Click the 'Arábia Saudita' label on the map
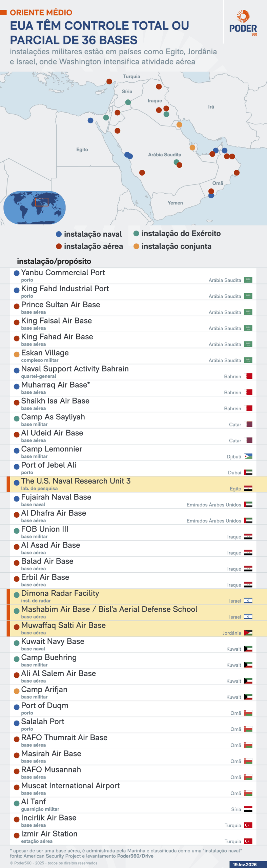The height and width of the screenshot is (868, 267). (164, 155)
